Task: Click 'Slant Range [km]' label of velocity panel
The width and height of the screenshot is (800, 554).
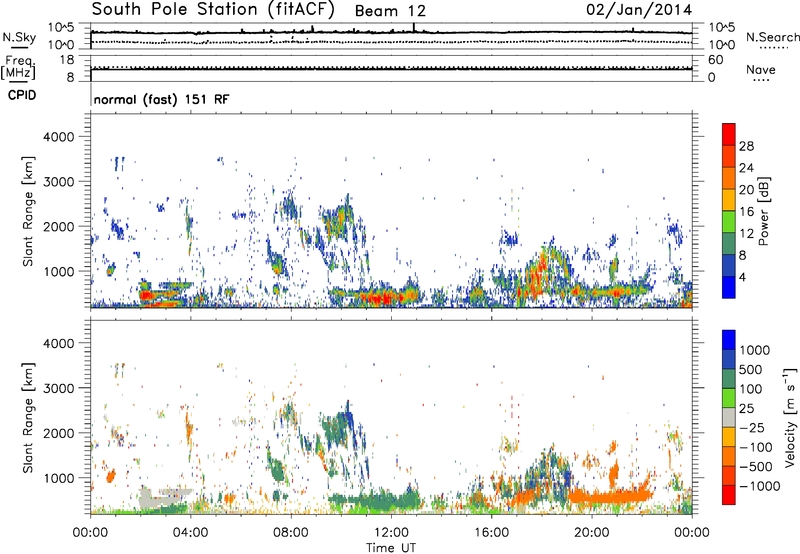Action: pyautogui.click(x=28, y=418)
